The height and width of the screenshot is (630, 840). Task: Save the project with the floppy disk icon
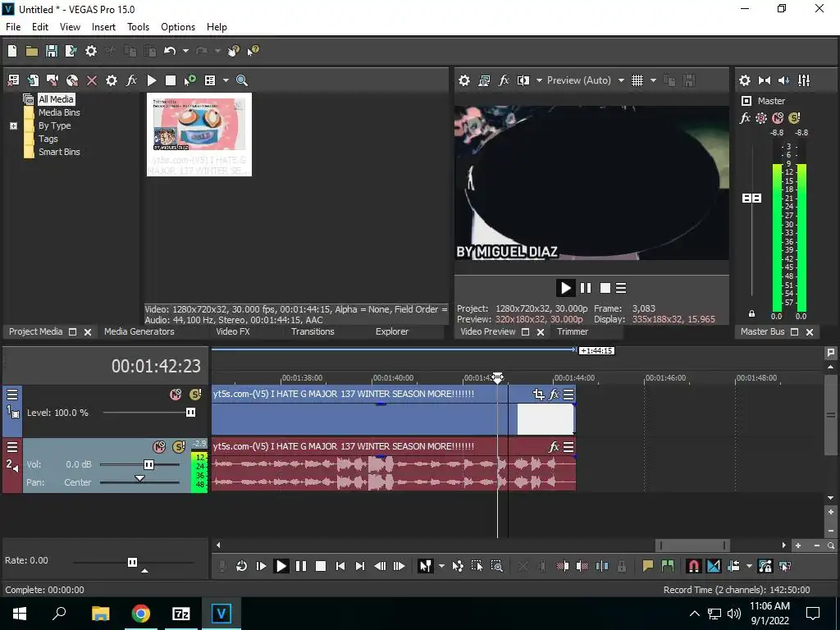coord(52,51)
